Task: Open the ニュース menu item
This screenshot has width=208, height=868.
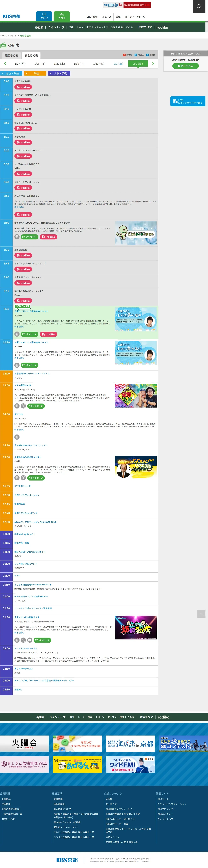Action: (x=107, y=17)
